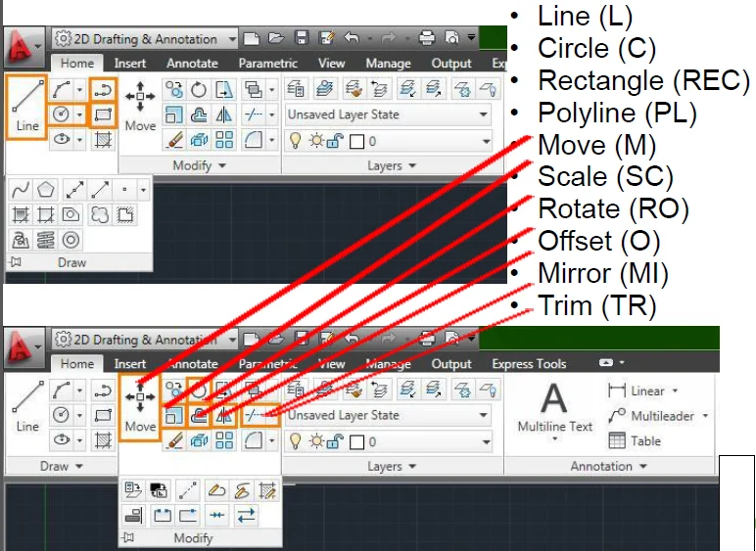Insert a Table from the Annotation panel
756x551 pixels.
click(635, 440)
